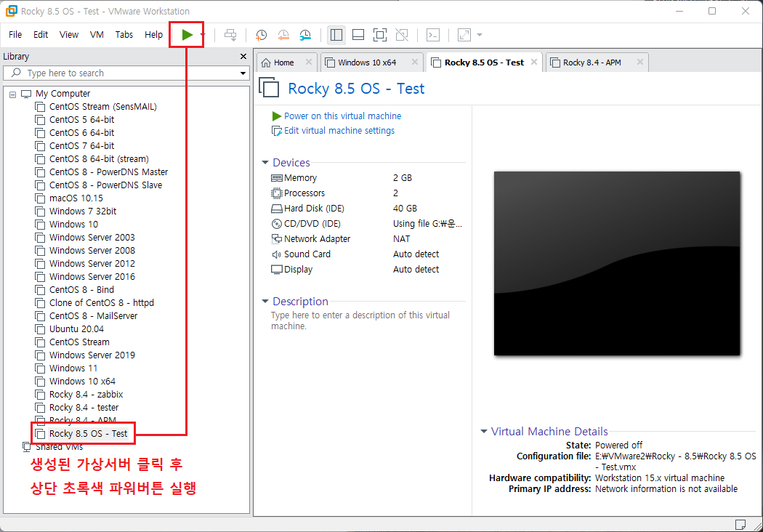Close the Rocky 8.4 - APM tab
This screenshot has height=532, width=763.
640,62
